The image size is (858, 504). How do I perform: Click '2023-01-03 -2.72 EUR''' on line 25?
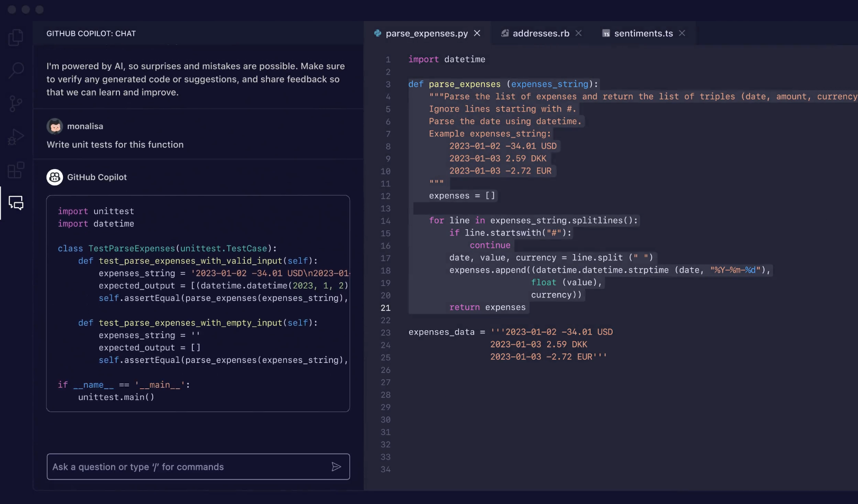[548, 357]
